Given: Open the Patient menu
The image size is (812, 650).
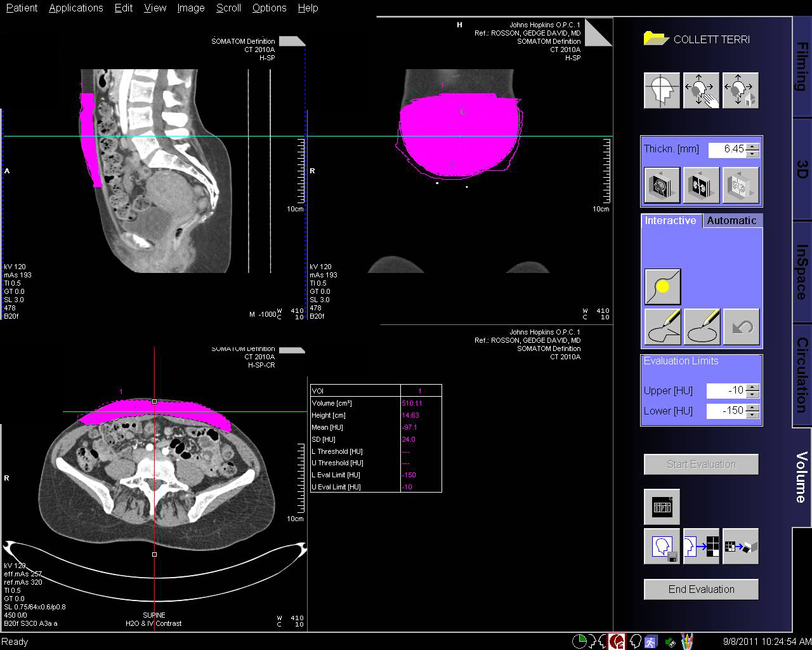Looking at the screenshot, I should click(22, 8).
